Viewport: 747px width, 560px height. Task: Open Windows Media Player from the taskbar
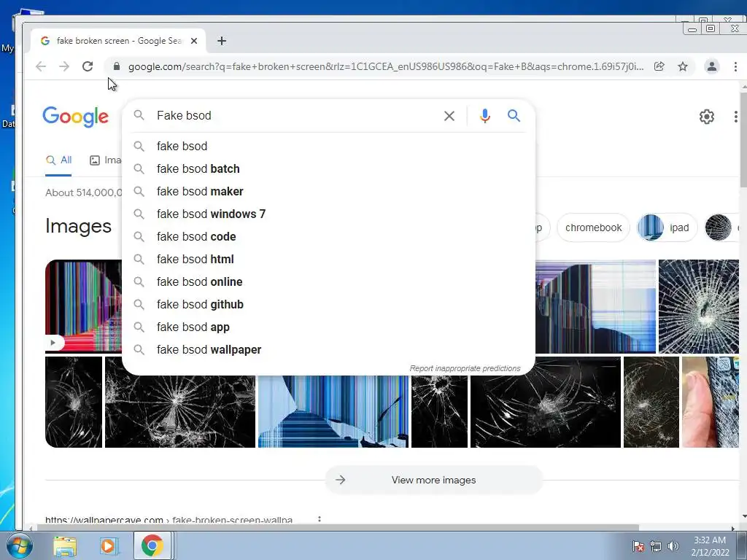pos(108,546)
